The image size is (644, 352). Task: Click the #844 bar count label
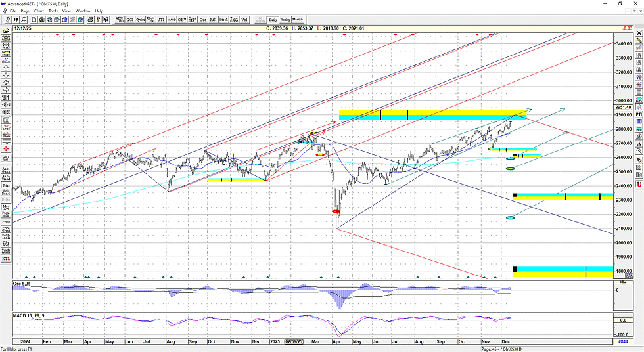point(623,341)
